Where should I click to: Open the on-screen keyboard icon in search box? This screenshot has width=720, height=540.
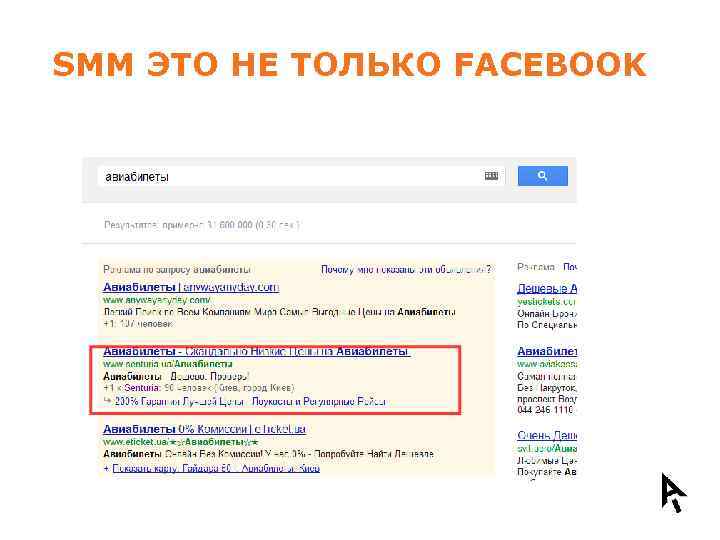(491, 176)
